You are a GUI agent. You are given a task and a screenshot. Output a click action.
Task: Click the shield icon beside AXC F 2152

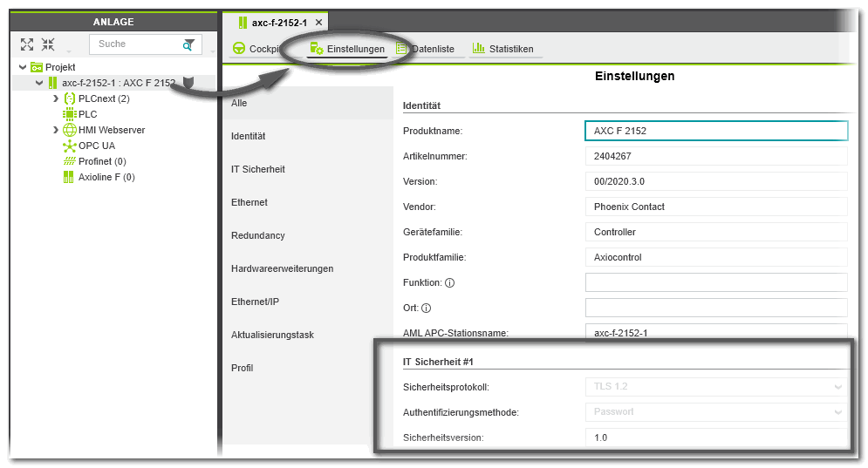pyautogui.click(x=188, y=83)
